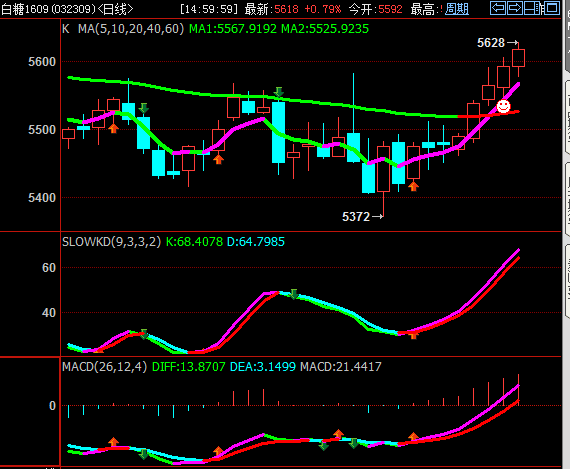
Task: Click the K chart label at top-left
Action: [x=66, y=28]
